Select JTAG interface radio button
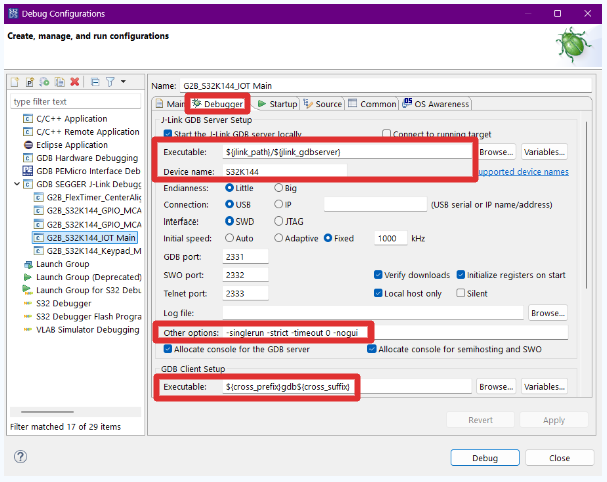607x482 pixels. pos(278,221)
